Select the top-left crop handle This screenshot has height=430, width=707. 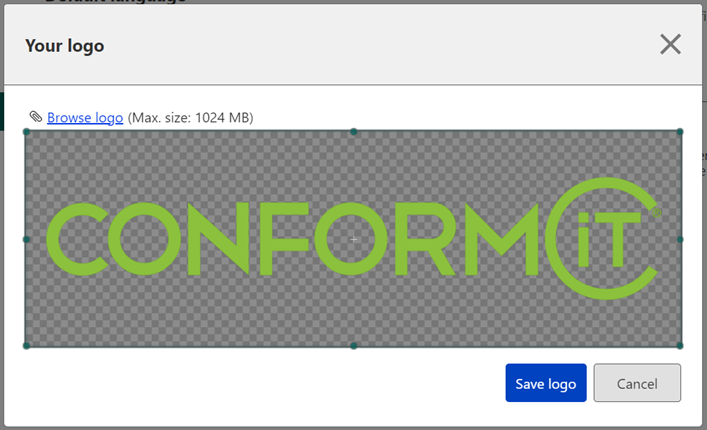(x=26, y=132)
